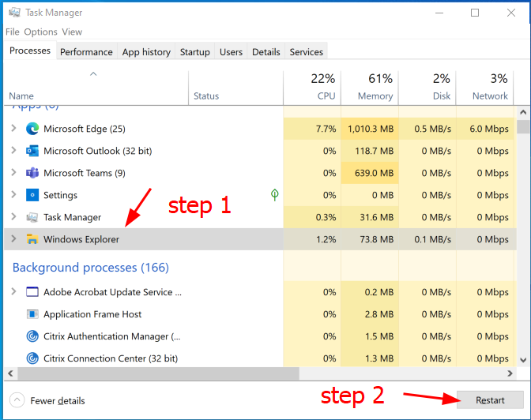531x420 pixels.
Task: Click the blue Settings gear icon
Action: [32, 195]
